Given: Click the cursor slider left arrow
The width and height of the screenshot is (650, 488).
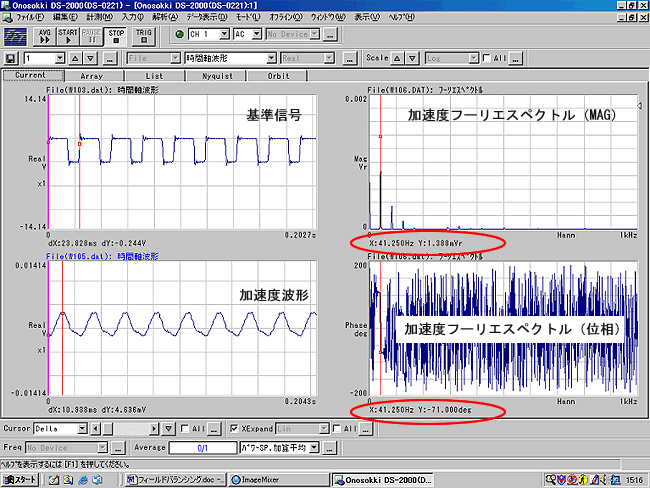Looking at the screenshot, I should point(96,428).
